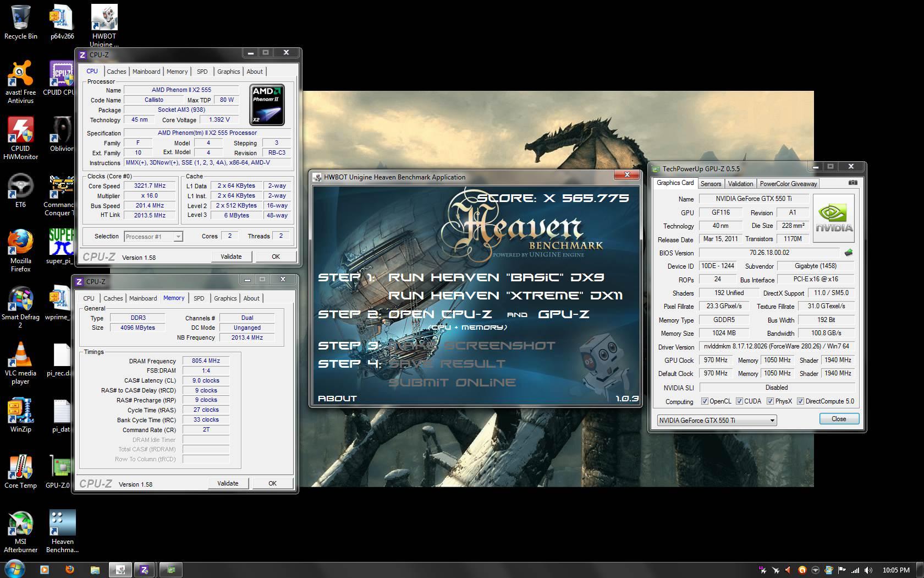Toggle the OpenCL checkbox in GPU-Z
The width and height of the screenshot is (924, 578).
pyautogui.click(x=705, y=401)
